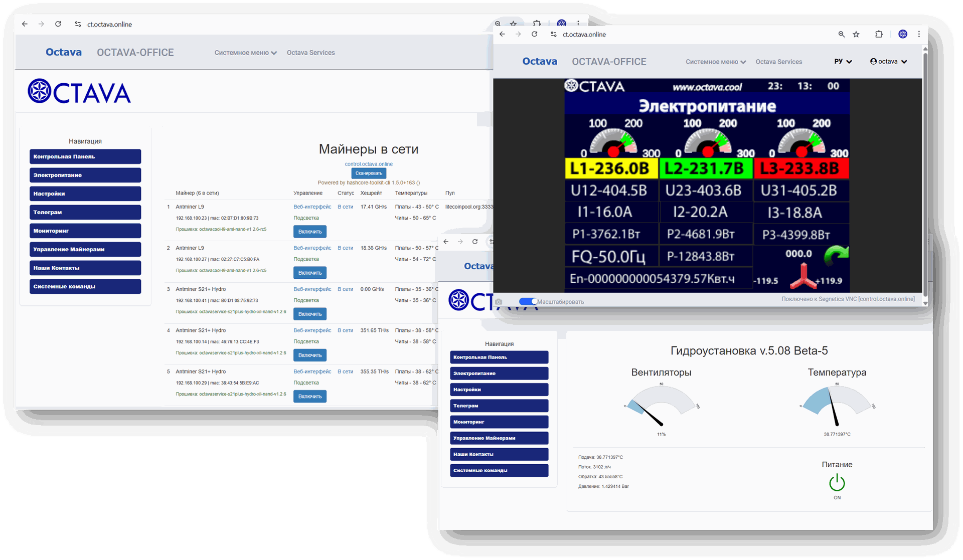Click reload icon in the left browser window
This screenshot has height=560, width=963.
pos(58,24)
